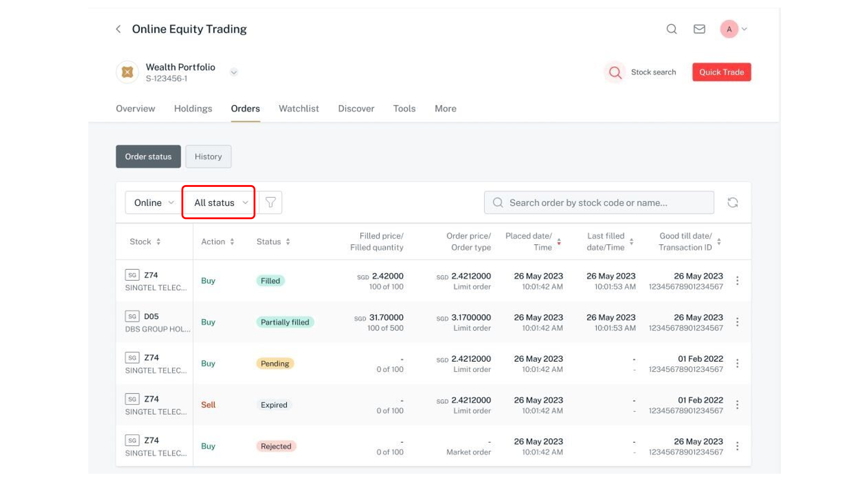Switch to the Holdings tab
868x500 pixels.
pyautogui.click(x=193, y=108)
